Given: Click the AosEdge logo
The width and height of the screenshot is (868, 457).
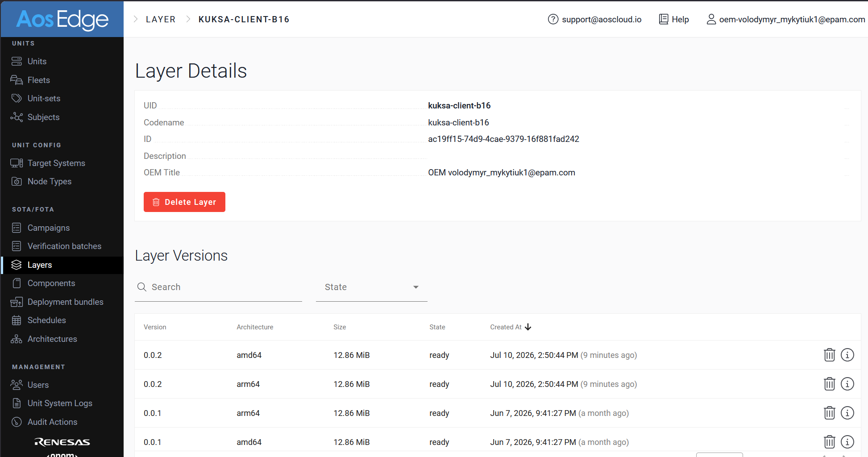Looking at the screenshot, I should click(x=62, y=19).
